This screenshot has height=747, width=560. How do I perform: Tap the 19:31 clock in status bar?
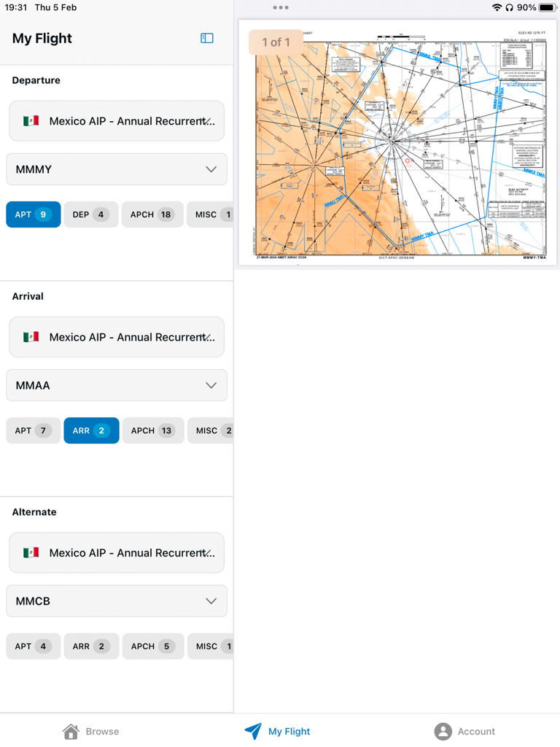(16, 7)
